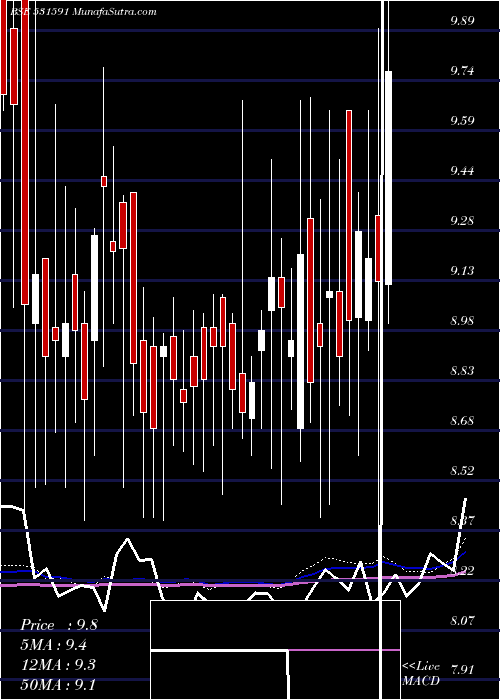
Task: Click the 8.68 price axis label
Action: (462, 421)
